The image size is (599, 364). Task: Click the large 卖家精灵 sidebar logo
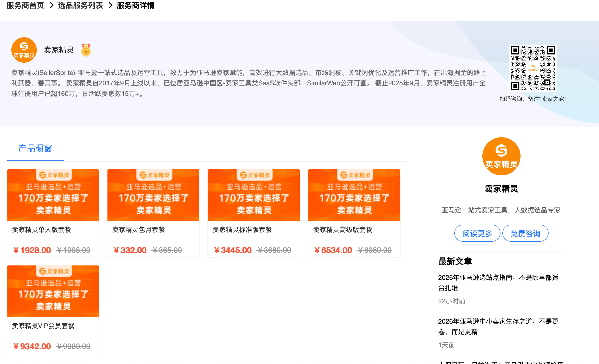click(x=501, y=156)
